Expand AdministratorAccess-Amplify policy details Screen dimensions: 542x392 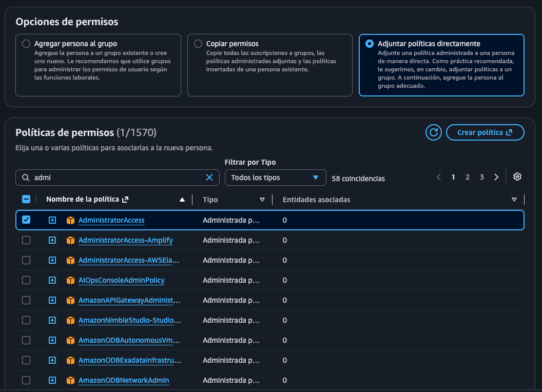click(x=52, y=240)
